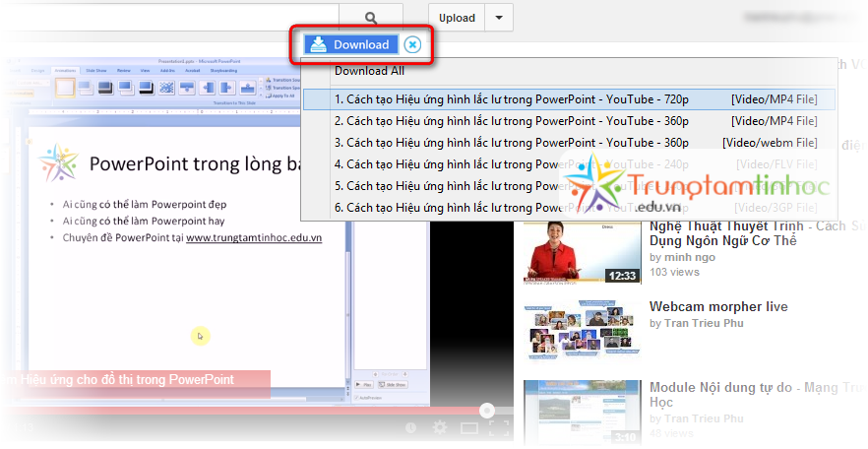Select the fifth download entry in the list
Image resolution: width=868 pixels, height=449 pixels.
coord(569,186)
